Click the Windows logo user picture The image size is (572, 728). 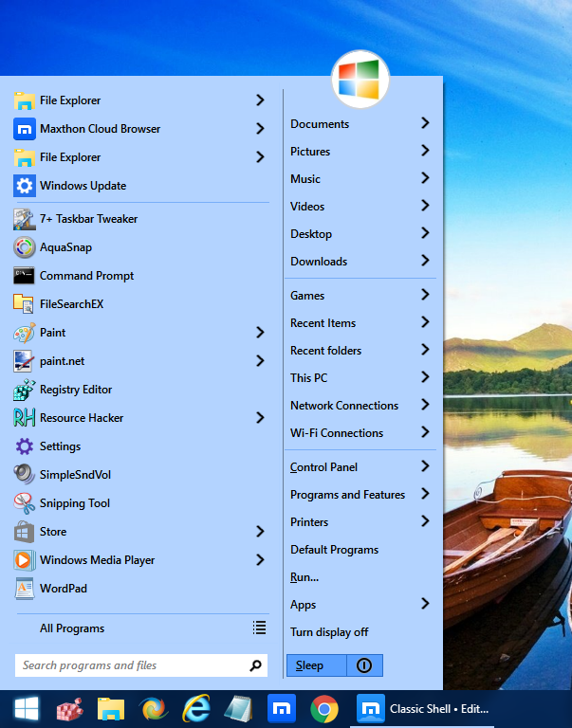coord(360,79)
